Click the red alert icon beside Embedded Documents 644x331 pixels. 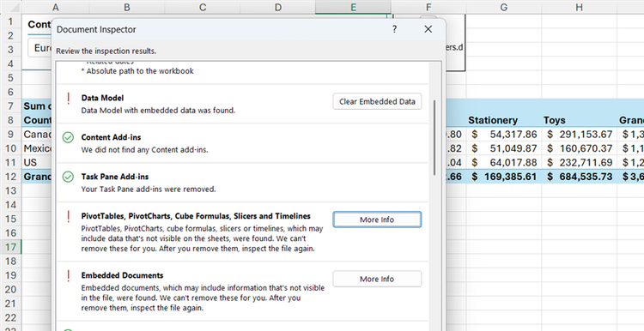click(x=68, y=275)
